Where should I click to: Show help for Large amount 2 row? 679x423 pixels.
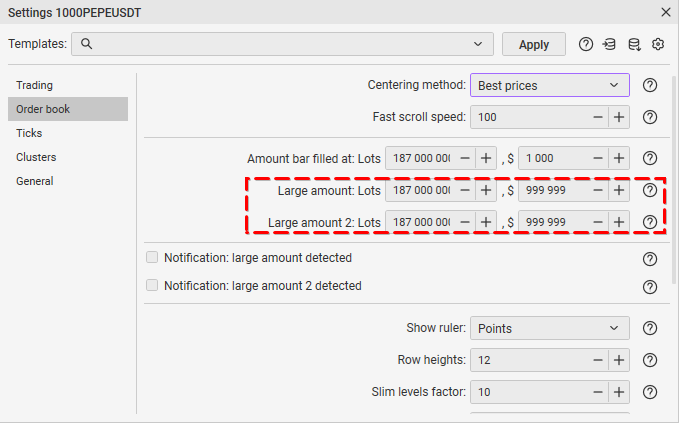[x=650, y=222]
